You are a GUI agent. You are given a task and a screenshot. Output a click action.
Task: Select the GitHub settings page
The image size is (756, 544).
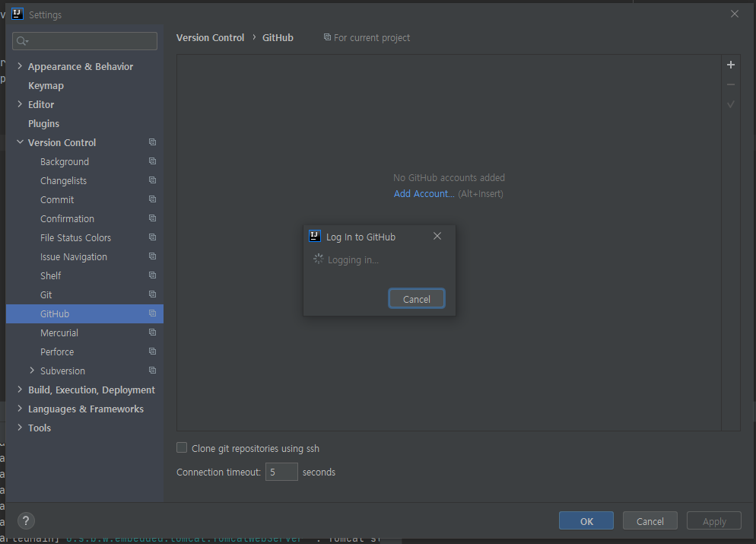click(55, 314)
